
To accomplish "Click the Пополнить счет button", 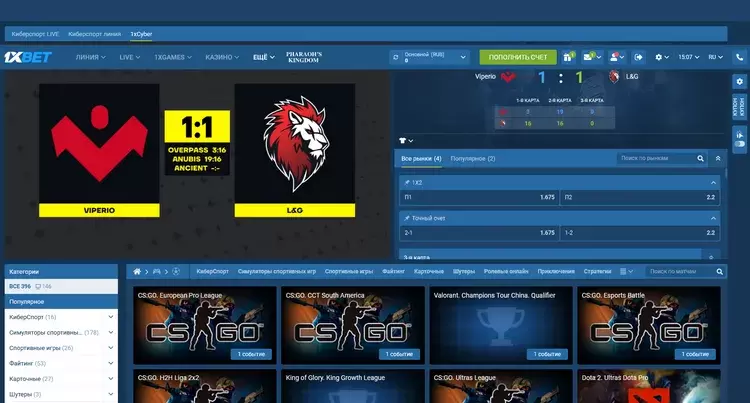I will point(518,57).
